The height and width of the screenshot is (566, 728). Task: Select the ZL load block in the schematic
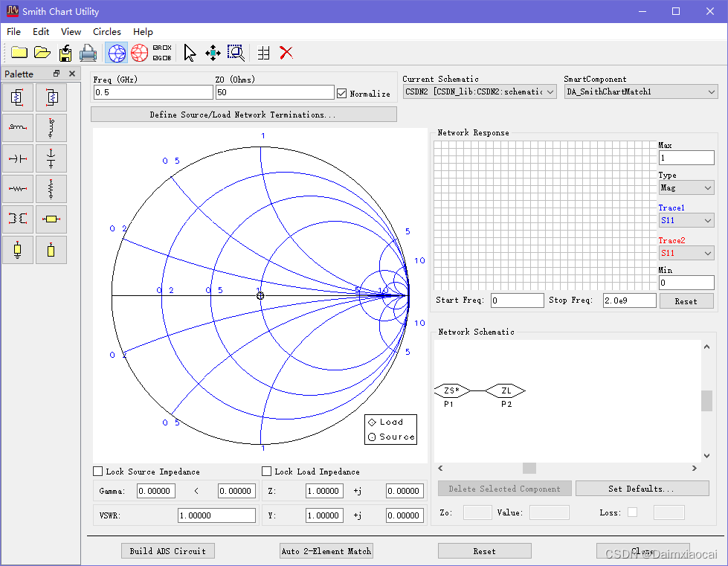[x=506, y=390]
